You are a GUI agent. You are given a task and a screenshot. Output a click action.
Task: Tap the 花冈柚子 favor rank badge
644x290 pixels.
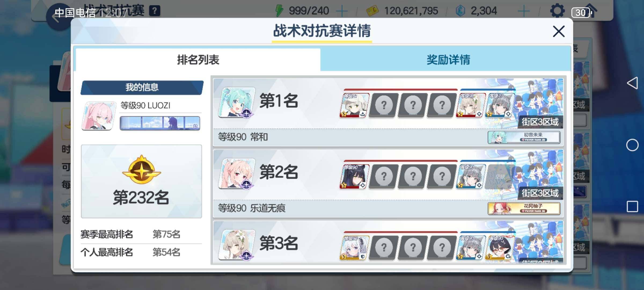(x=524, y=208)
